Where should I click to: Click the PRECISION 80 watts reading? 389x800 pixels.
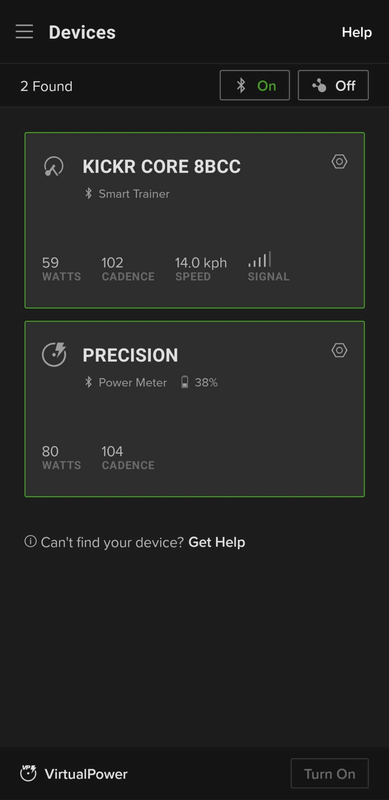pyautogui.click(x=50, y=452)
